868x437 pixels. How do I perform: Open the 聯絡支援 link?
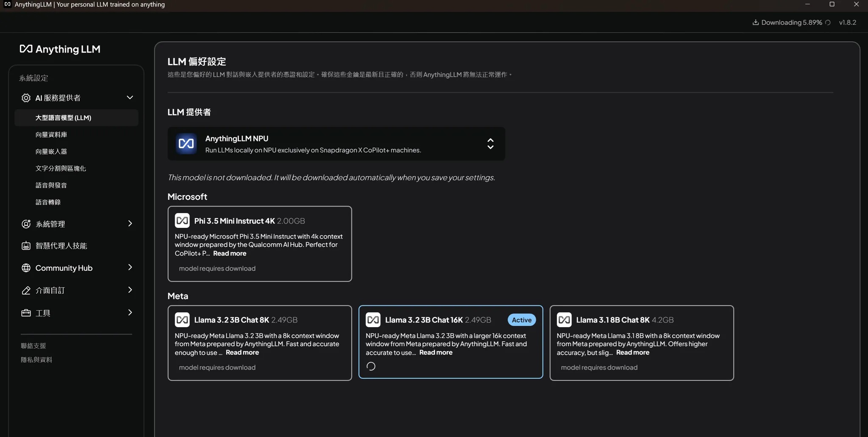tap(33, 346)
